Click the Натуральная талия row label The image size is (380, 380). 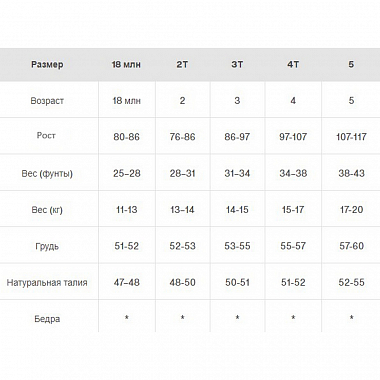click(47, 283)
